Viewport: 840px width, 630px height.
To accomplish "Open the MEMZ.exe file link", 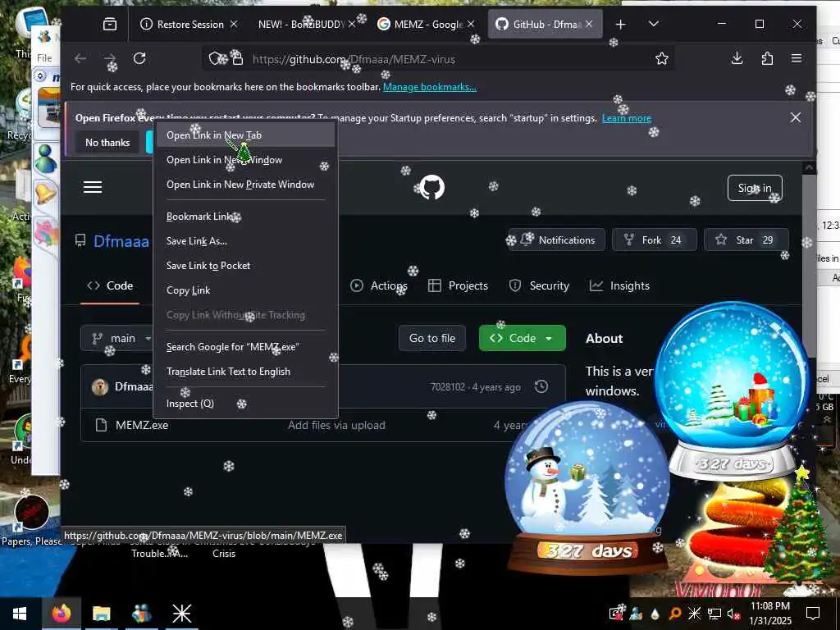I will pos(141,426).
